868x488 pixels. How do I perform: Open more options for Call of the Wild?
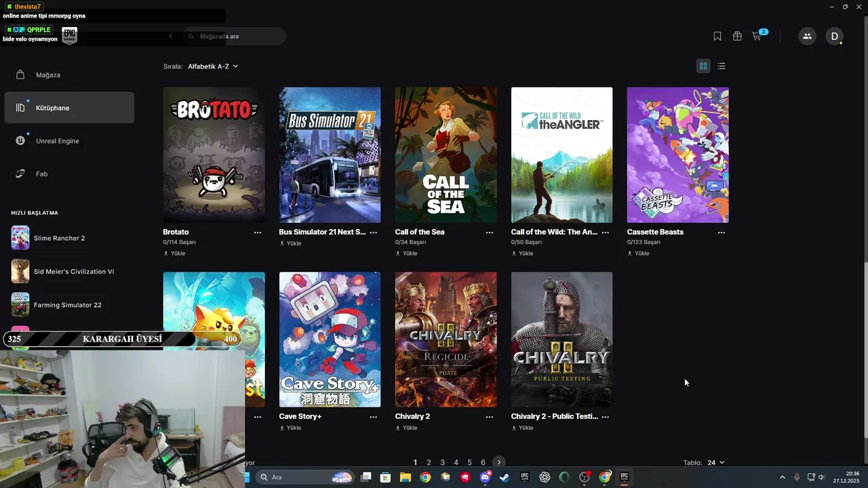(606, 232)
